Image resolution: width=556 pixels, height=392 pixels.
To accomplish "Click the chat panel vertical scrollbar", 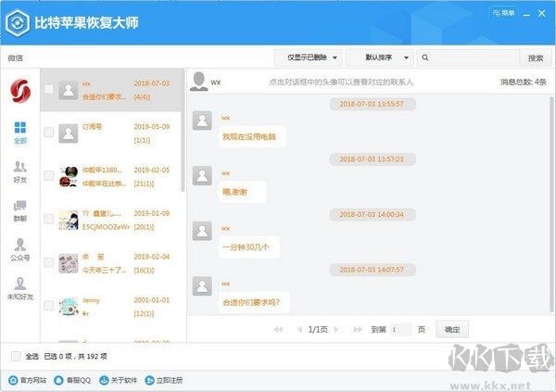I will tap(551, 205).
